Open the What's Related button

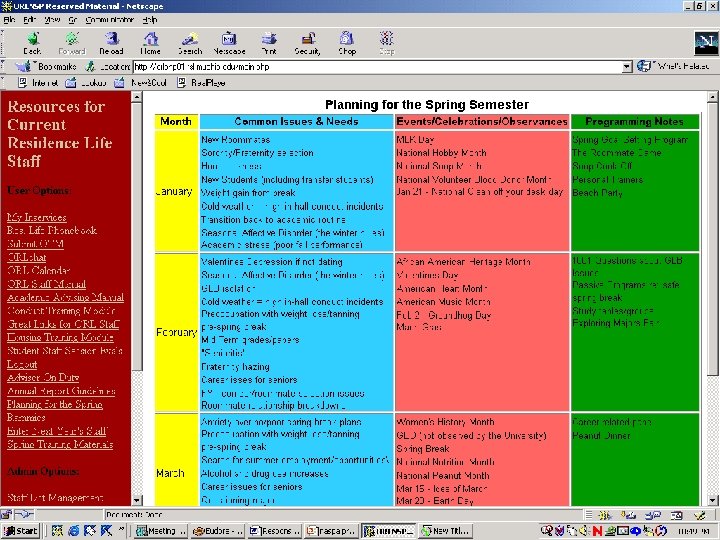coord(673,67)
